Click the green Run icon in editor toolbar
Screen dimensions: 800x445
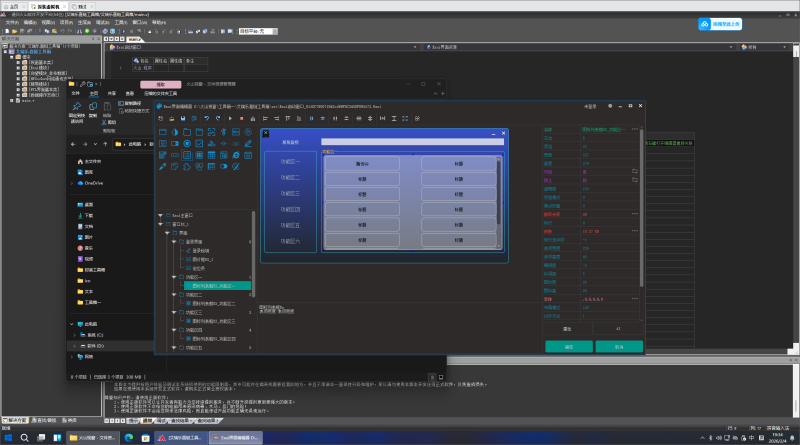click(x=229, y=119)
